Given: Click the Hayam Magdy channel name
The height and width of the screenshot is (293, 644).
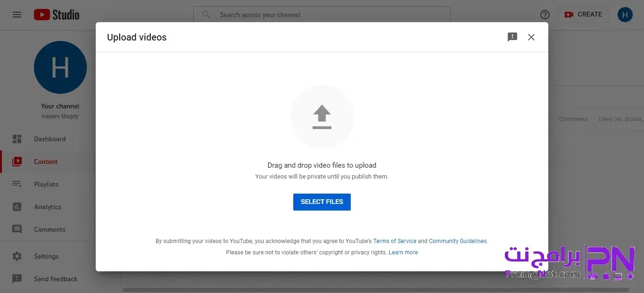Looking at the screenshot, I should pos(60,116).
